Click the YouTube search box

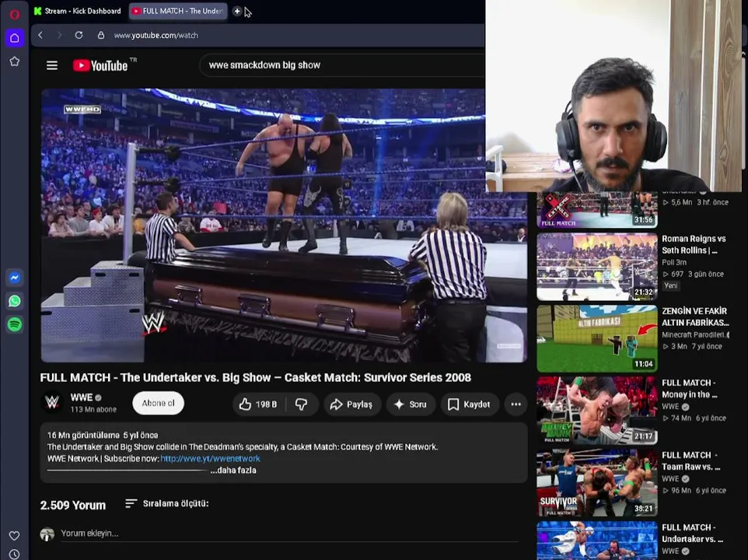344,65
